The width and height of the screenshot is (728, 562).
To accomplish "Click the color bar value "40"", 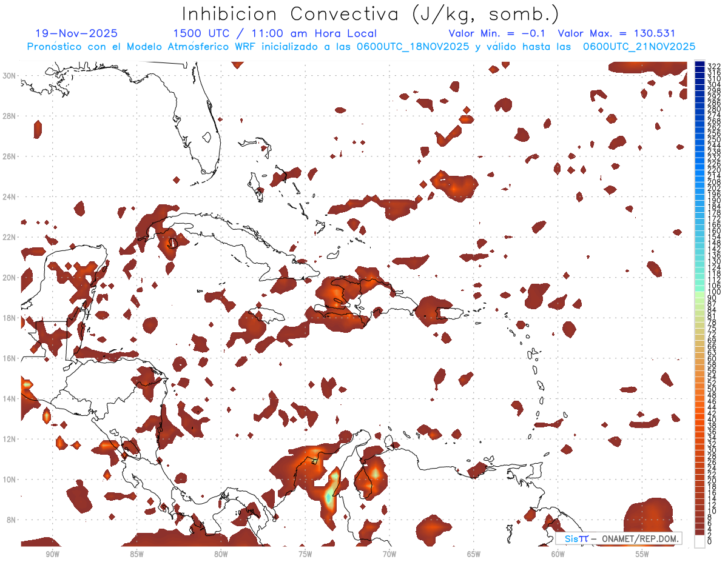I will (x=712, y=420).
